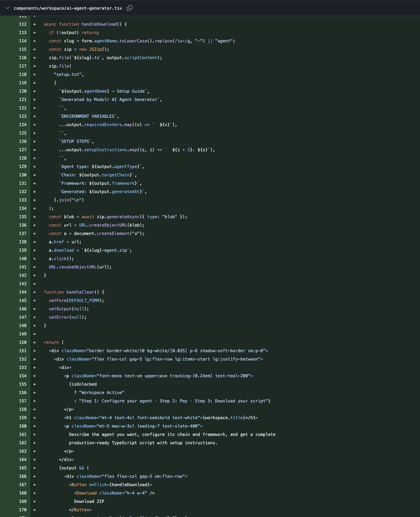Screen dimensions: 420x517
Task: Click the 'a.click();' code line
Action: pyautogui.click(x=61, y=258)
